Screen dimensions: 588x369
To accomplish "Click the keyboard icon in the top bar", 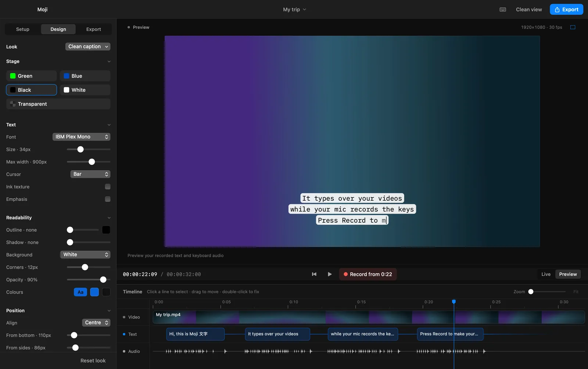I will click(503, 10).
